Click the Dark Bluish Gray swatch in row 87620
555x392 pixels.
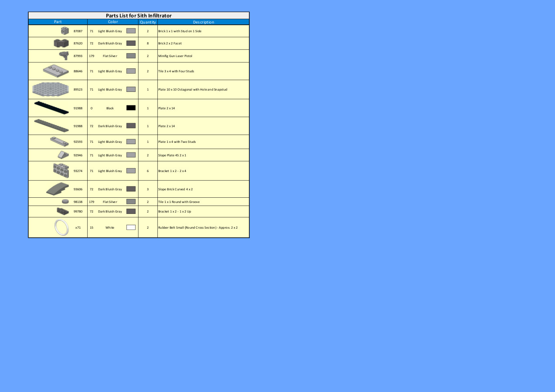pos(131,43)
